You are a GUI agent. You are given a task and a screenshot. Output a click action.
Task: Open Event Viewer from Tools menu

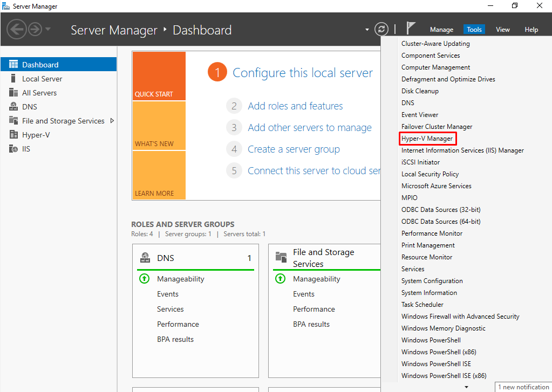420,115
